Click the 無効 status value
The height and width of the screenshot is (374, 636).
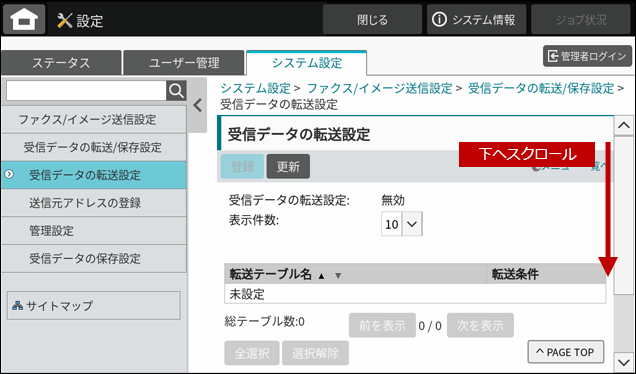click(393, 200)
